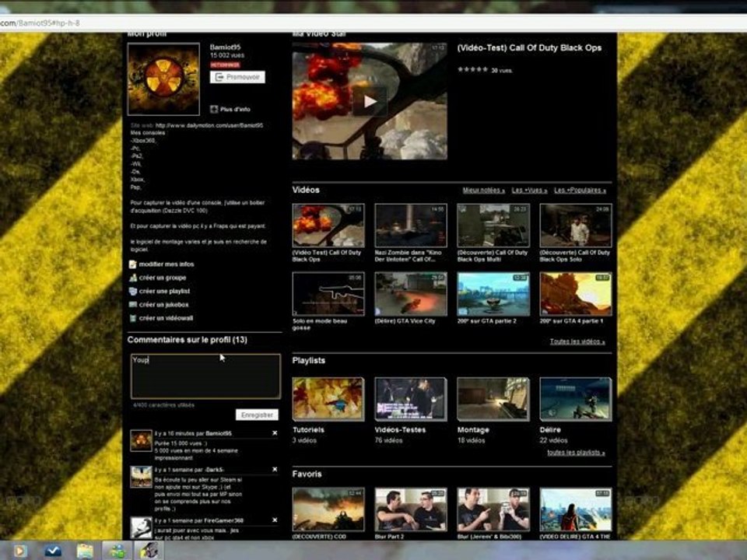The image size is (747, 560).
Task: Open toutes les playlists link
Action: point(576,453)
